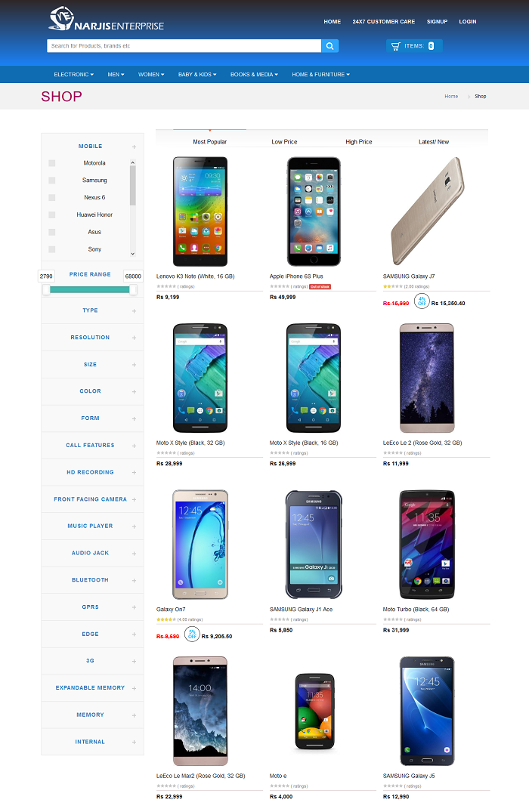Expand the Resolution filter plus icon
The height and width of the screenshot is (812, 529).
tap(134, 338)
